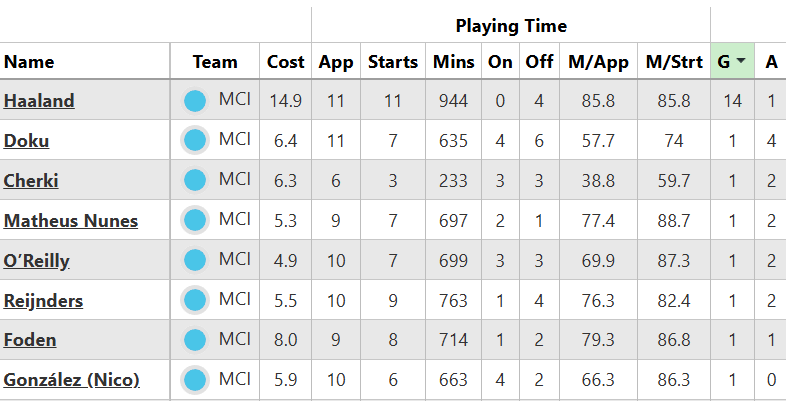The image size is (786, 401).
Task: Click the team badge icon beside Doku
Action: pyautogui.click(x=195, y=140)
